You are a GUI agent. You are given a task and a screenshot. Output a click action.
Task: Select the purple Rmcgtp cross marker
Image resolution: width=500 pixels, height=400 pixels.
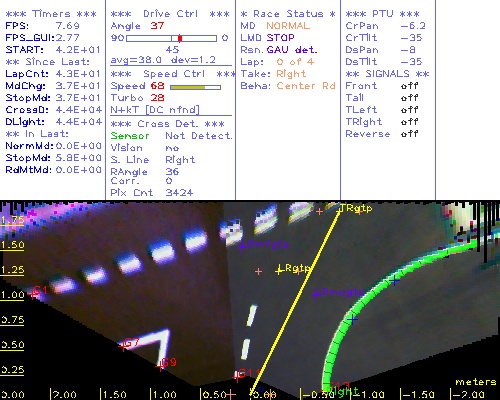click(x=316, y=294)
